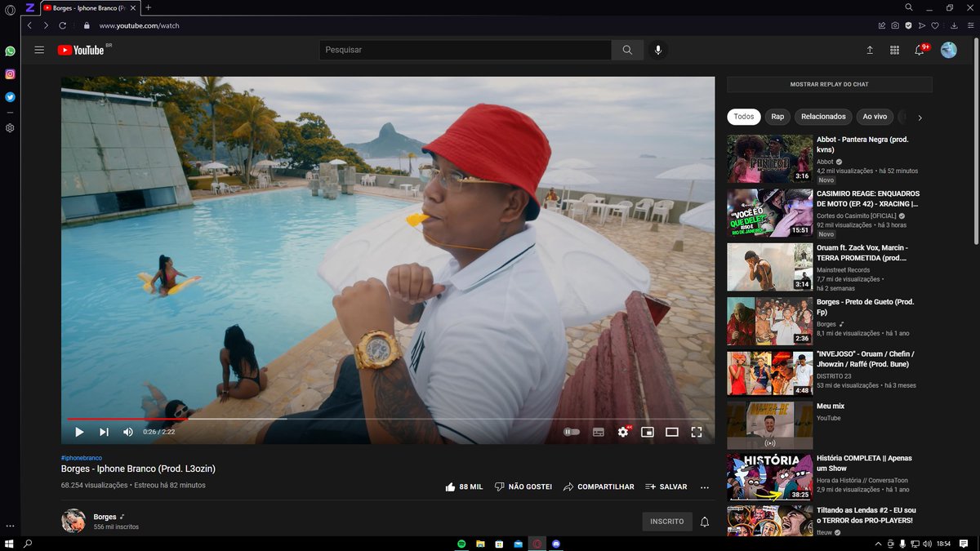Screen dimensions: 980x551
Task: Show hidden system tray icons
Action: click(x=879, y=543)
